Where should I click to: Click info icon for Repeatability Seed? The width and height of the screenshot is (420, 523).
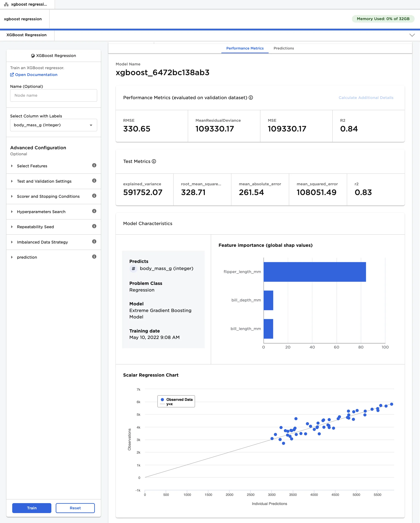94,226
